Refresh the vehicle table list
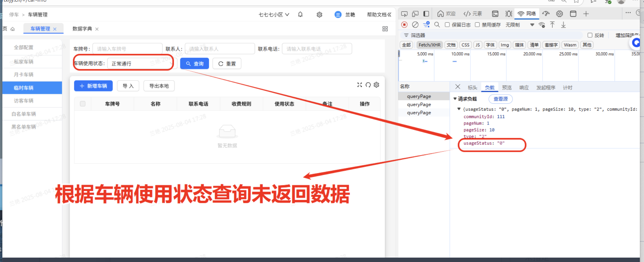The image size is (644, 262). tap(368, 85)
